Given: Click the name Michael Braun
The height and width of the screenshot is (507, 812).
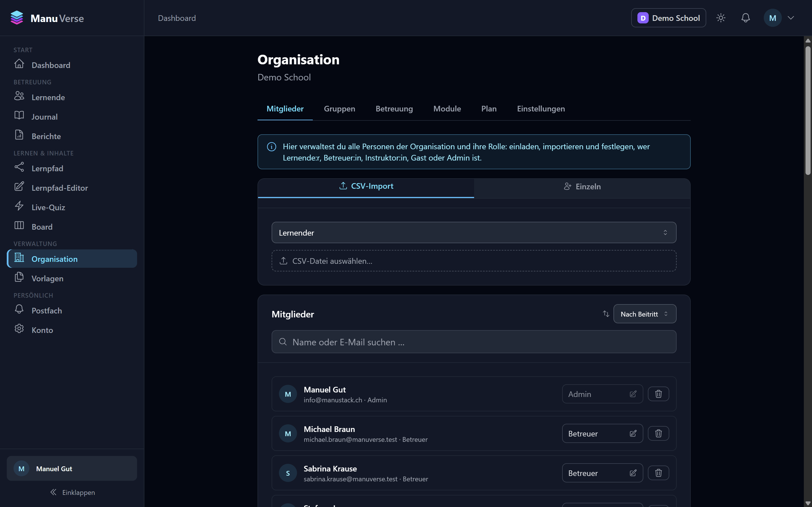Looking at the screenshot, I should (329, 429).
